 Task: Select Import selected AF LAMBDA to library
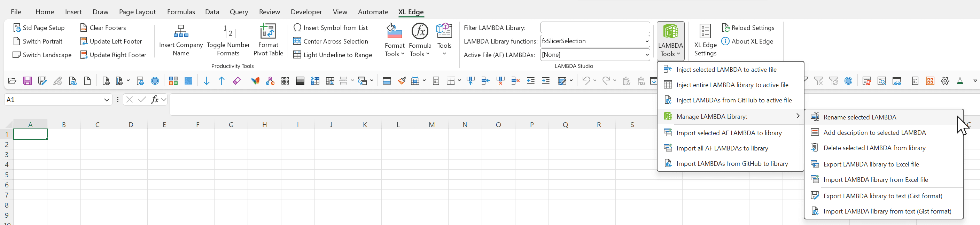pyautogui.click(x=730, y=132)
